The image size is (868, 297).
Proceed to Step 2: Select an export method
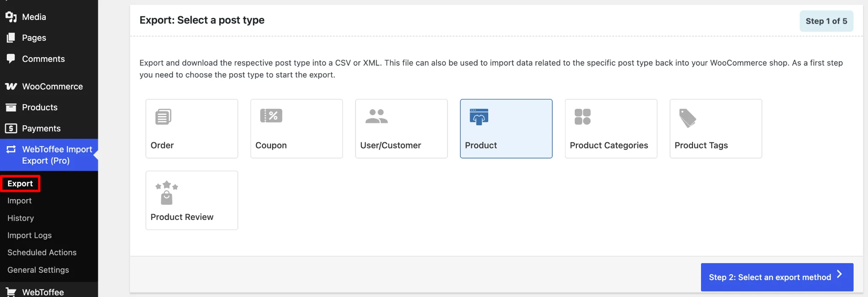point(777,277)
